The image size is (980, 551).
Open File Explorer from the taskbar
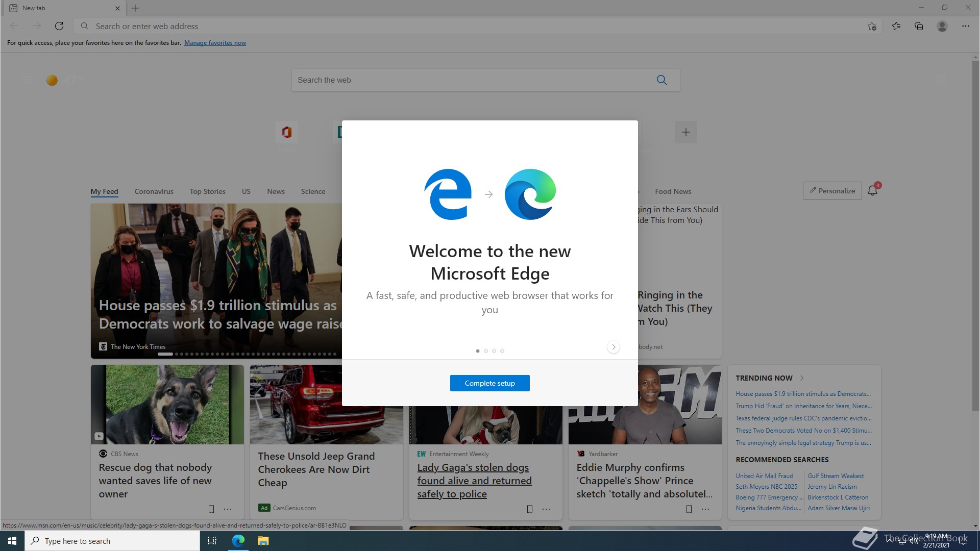[263, 541]
